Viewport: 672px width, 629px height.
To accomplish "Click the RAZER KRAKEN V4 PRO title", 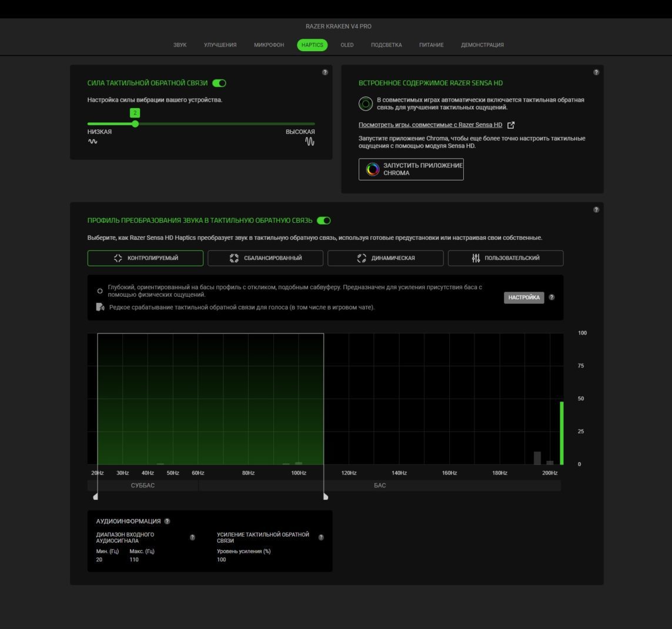I will point(339,26).
